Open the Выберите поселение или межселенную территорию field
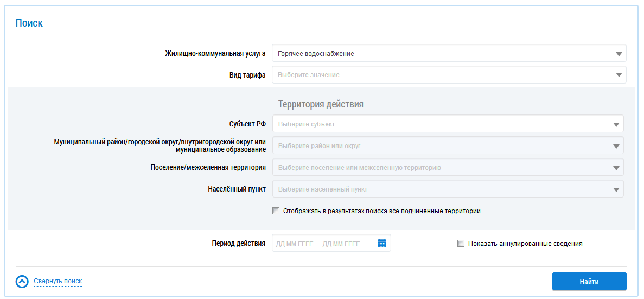 (x=448, y=167)
